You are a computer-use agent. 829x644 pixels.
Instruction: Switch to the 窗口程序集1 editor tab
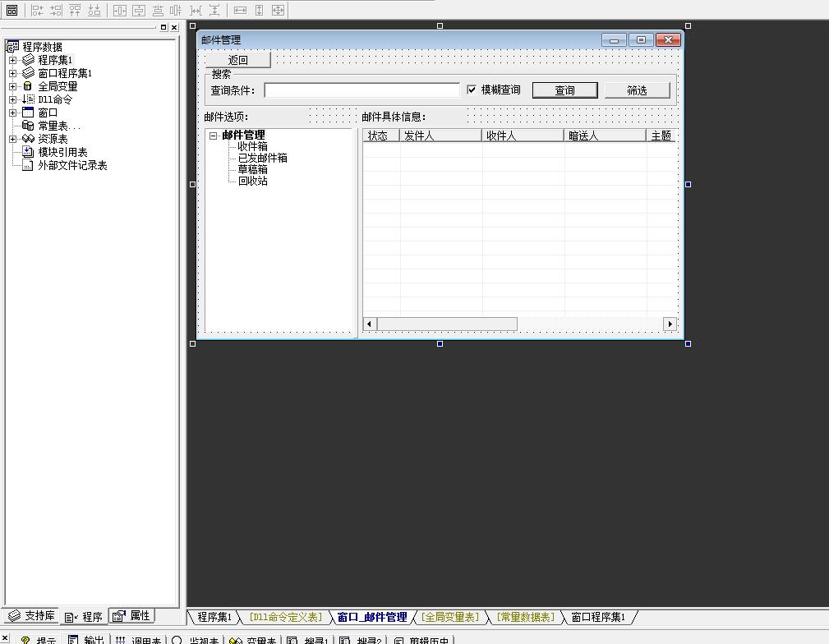click(598, 617)
